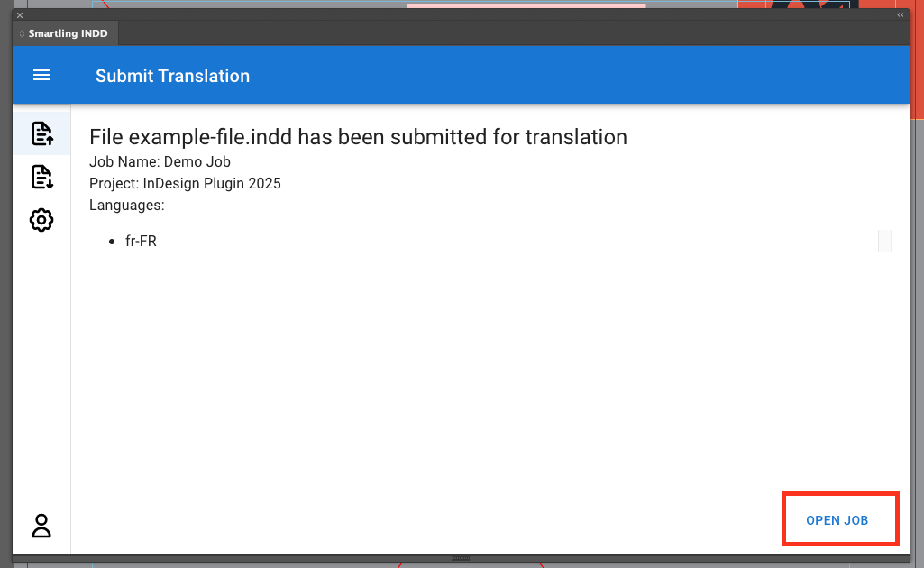This screenshot has width=924, height=568.
Task: Open the hamburger navigation menu
Action: click(x=41, y=76)
